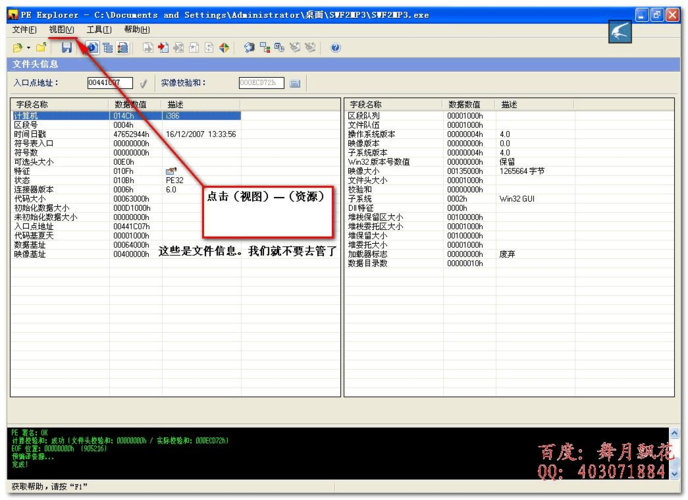Click left table 数据数值 column header
The image size is (688, 500).
[x=135, y=104]
